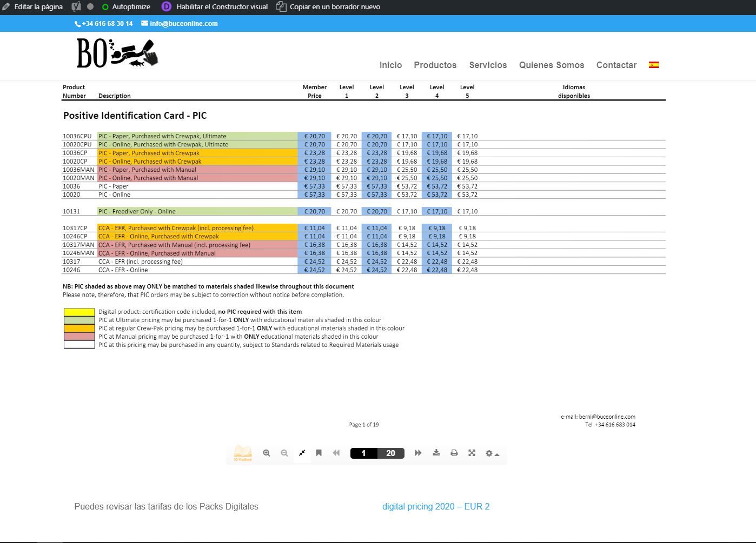Click the current page number field showing 1
Image resolution: width=756 pixels, height=543 pixels.
pos(363,453)
